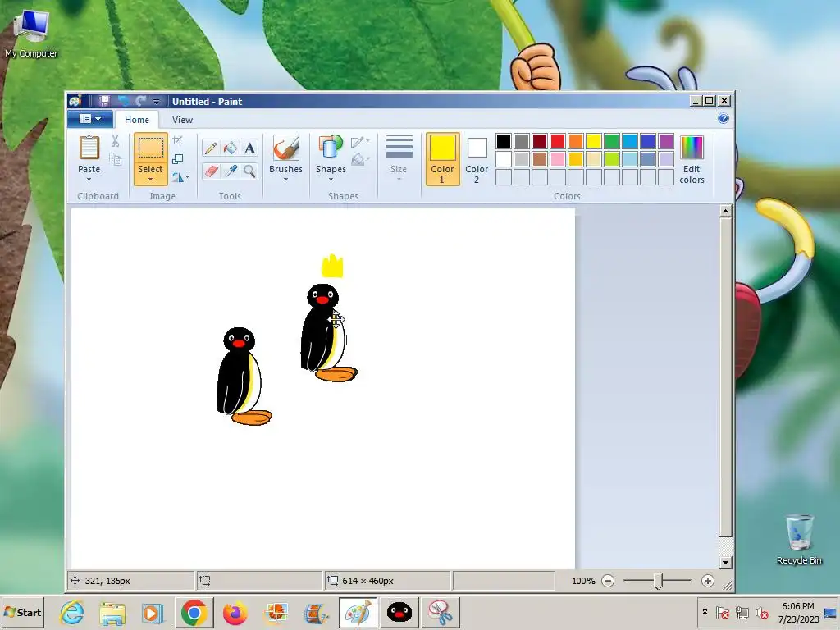Click the volume speaker tray icon
Screen dimensions: 840x630
click(x=761, y=612)
